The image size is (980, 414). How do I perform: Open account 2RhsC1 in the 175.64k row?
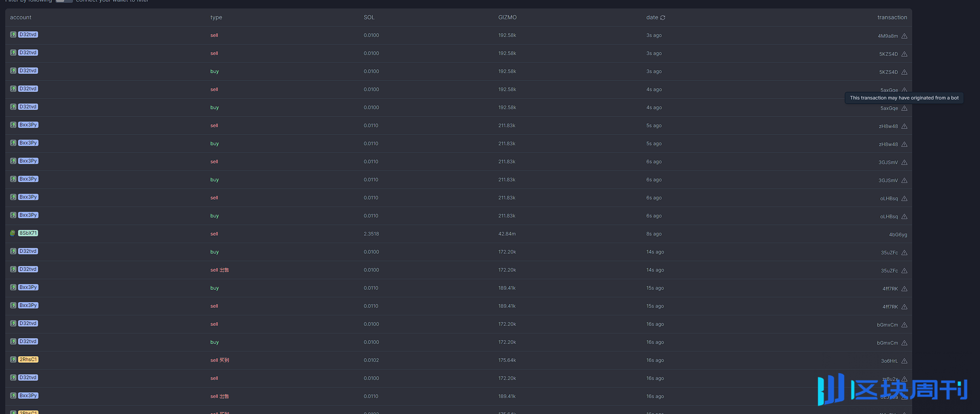point(28,359)
